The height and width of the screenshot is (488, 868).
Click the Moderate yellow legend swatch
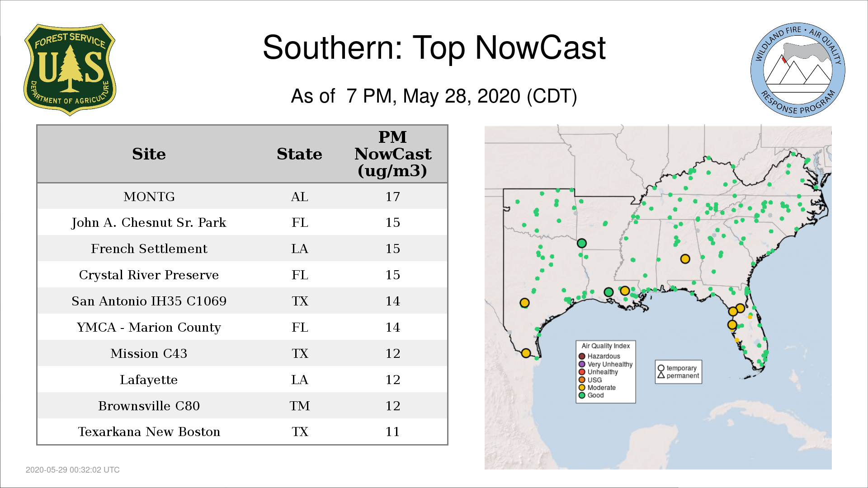pos(582,387)
